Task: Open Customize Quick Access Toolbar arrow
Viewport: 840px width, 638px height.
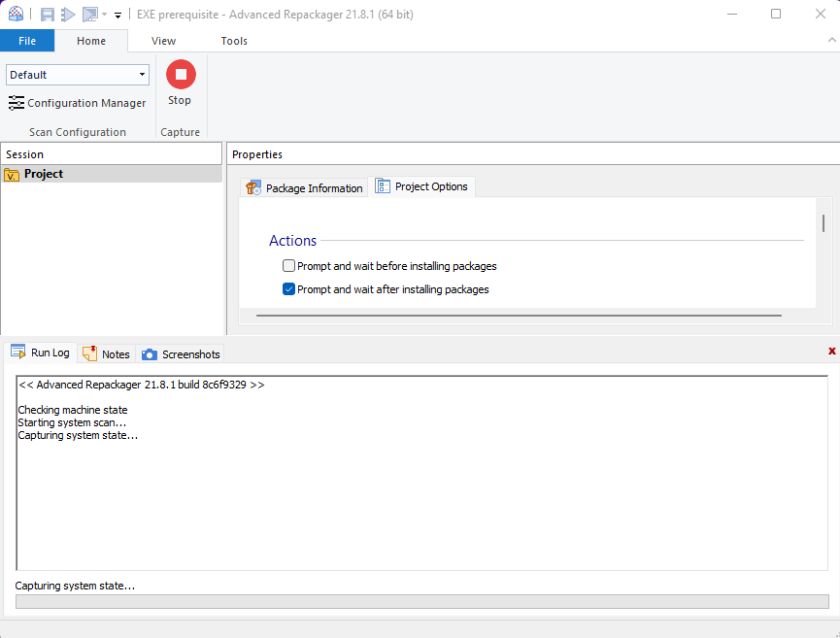Action: [x=118, y=15]
